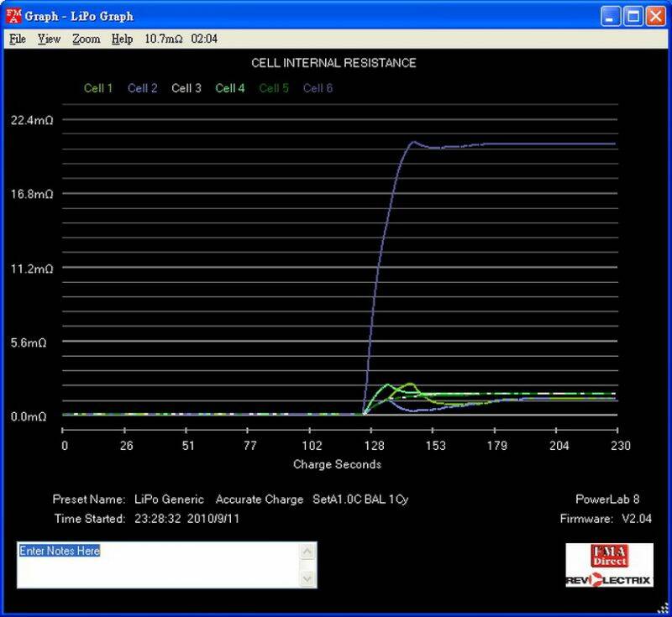
Task: Click the 26 tick label on x-axis
Action: [x=127, y=446]
